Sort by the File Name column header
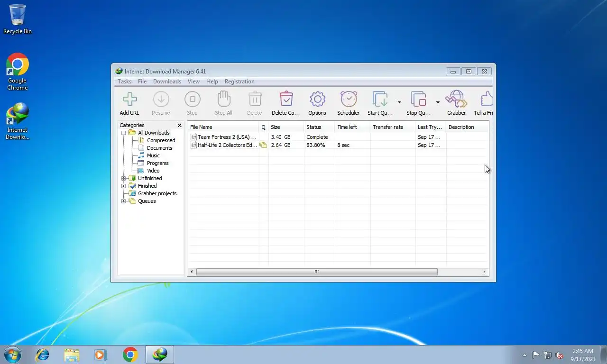 click(x=223, y=127)
